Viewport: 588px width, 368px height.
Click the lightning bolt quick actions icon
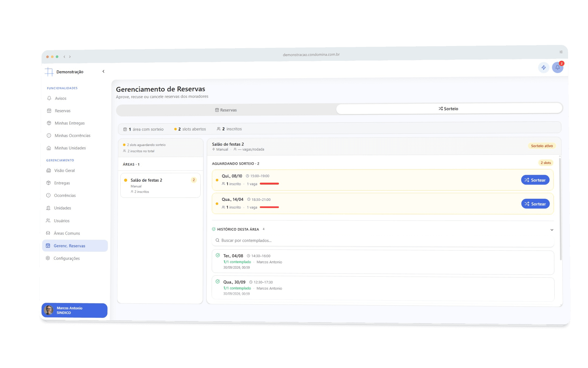click(x=544, y=67)
